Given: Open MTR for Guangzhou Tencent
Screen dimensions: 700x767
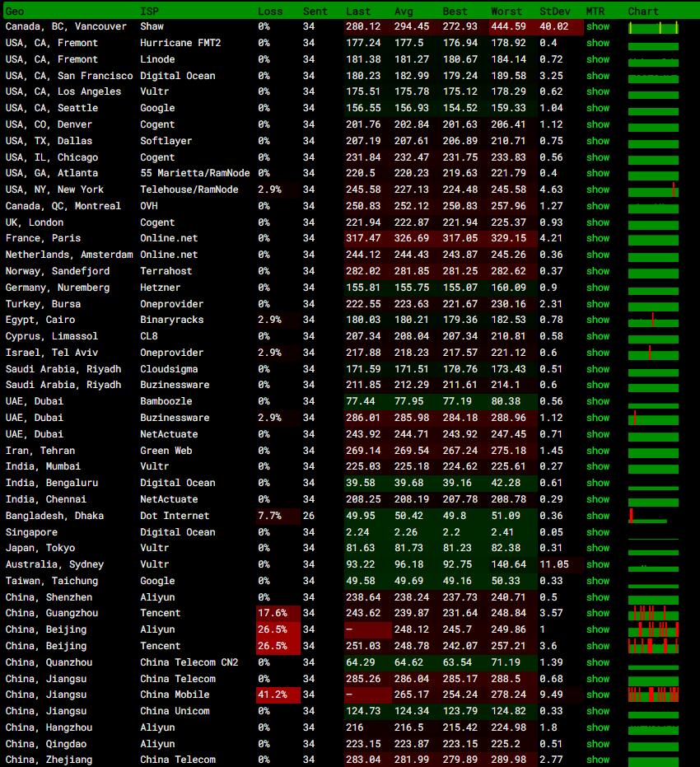Looking at the screenshot, I should 598,613.
